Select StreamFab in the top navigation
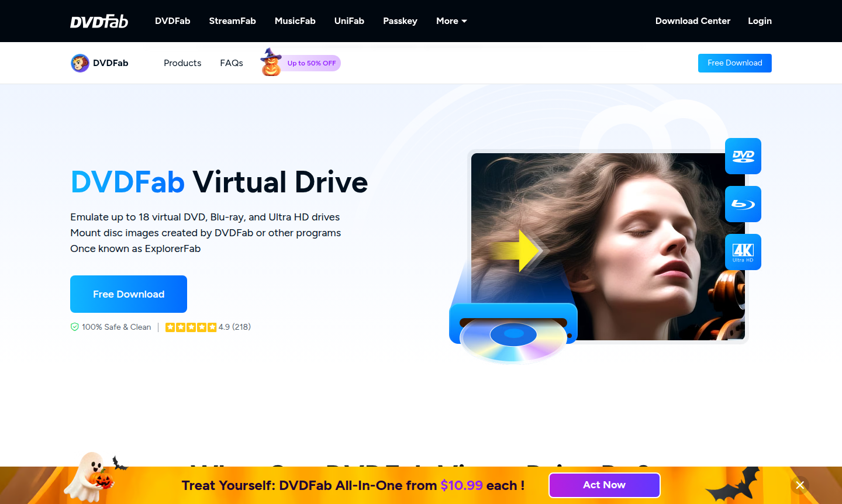Screen dimensions: 842x504 (x=232, y=21)
